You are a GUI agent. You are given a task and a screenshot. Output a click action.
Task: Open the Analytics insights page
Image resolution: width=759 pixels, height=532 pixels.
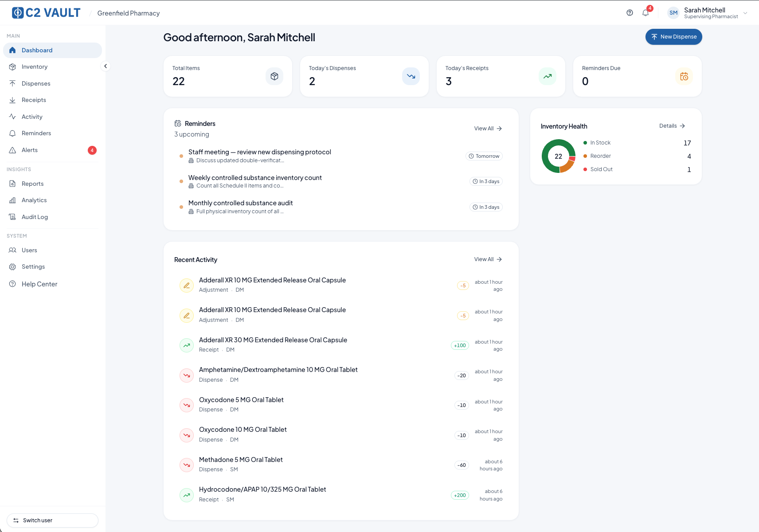(34, 200)
